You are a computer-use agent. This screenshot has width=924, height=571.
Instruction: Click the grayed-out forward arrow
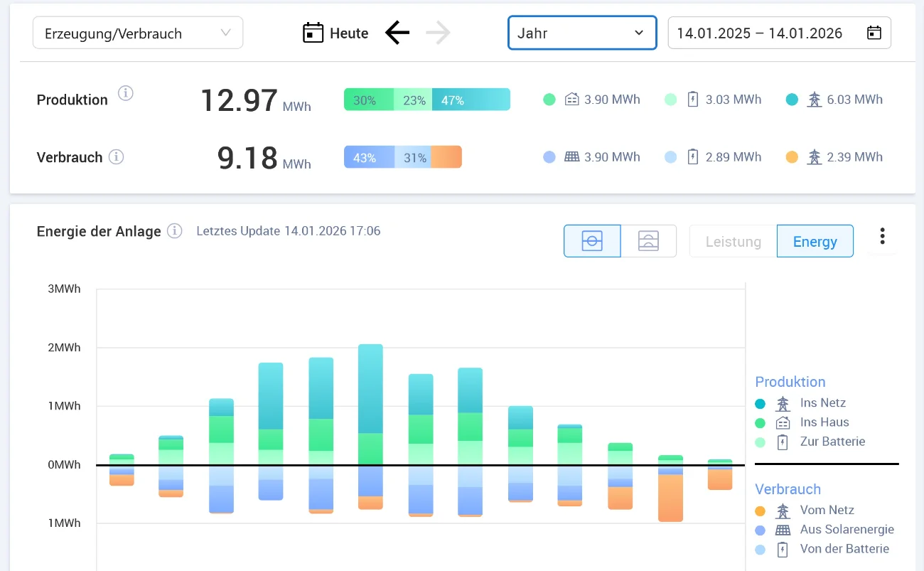tap(439, 33)
